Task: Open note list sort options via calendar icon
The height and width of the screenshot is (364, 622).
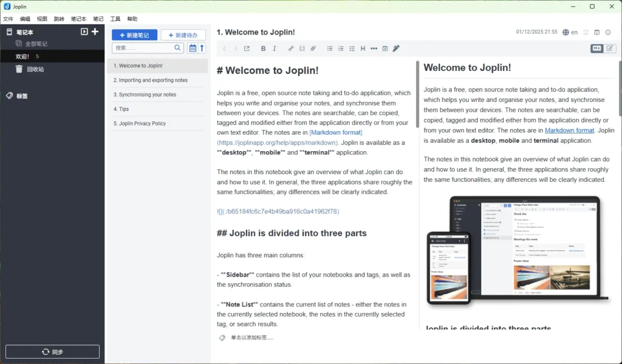Action: pyautogui.click(x=194, y=47)
